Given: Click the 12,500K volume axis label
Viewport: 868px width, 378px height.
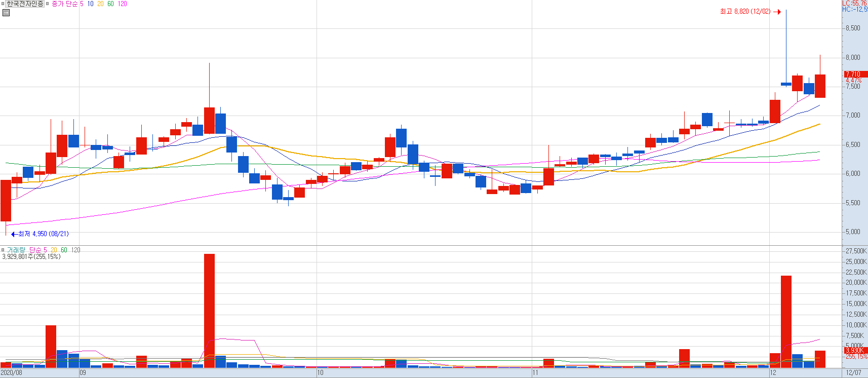Looking at the screenshot, I should pos(856,315).
